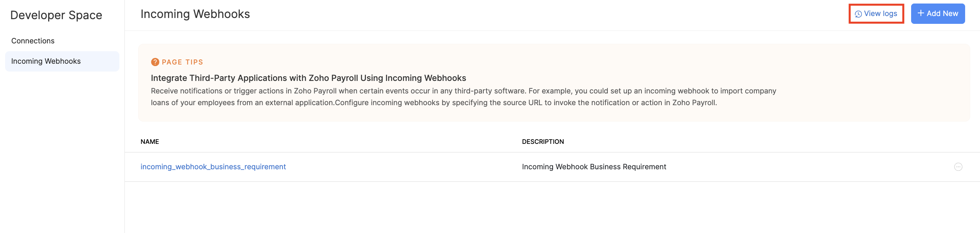Open the incoming_webhook_business_requirement link

pyautogui.click(x=213, y=167)
